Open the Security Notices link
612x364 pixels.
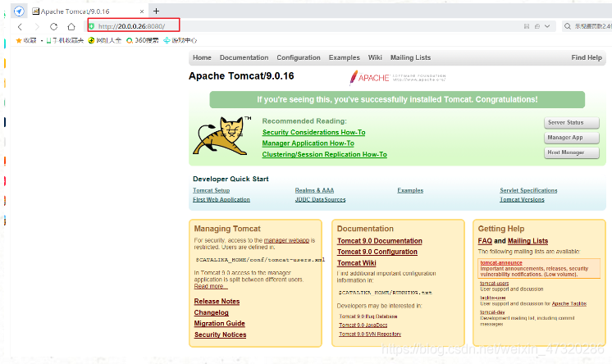click(220, 334)
